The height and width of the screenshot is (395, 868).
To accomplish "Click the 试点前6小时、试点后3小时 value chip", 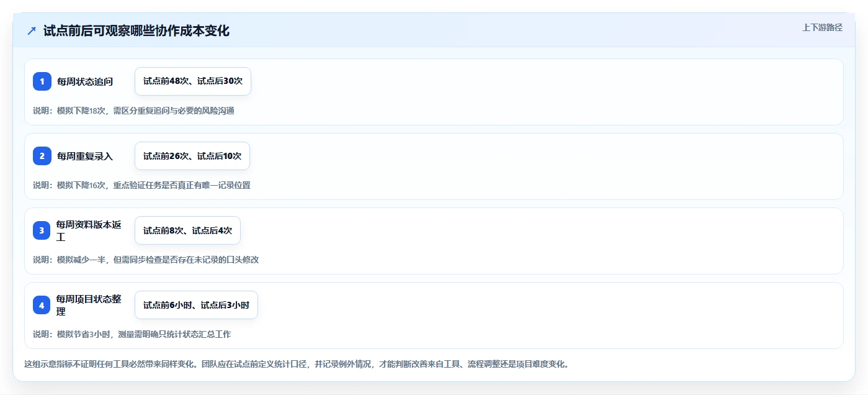I will (196, 305).
